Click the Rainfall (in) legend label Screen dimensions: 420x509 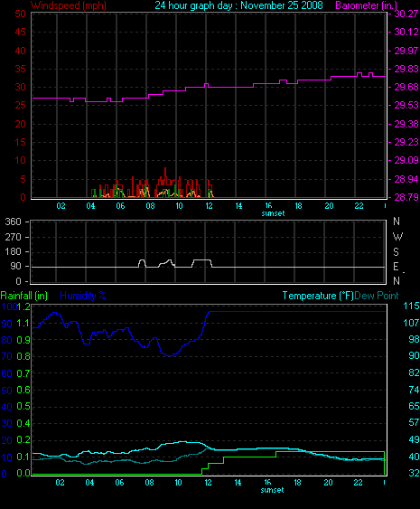tap(24, 296)
